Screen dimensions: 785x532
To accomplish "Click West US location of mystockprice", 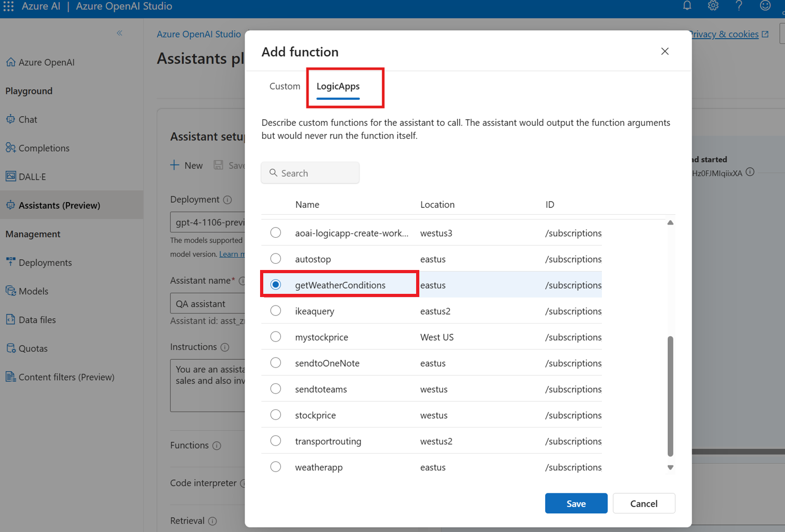I will [437, 337].
